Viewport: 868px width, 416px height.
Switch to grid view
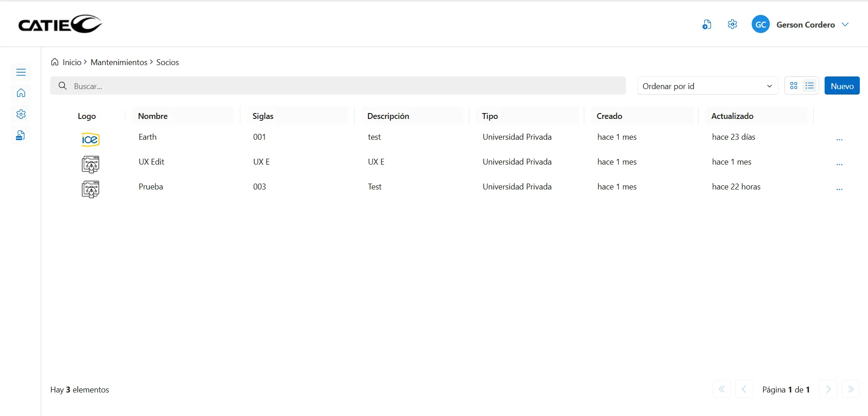pyautogui.click(x=794, y=86)
